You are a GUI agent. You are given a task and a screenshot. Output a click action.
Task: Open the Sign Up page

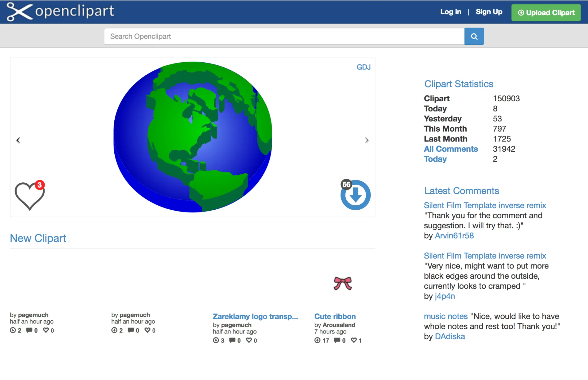[489, 12]
